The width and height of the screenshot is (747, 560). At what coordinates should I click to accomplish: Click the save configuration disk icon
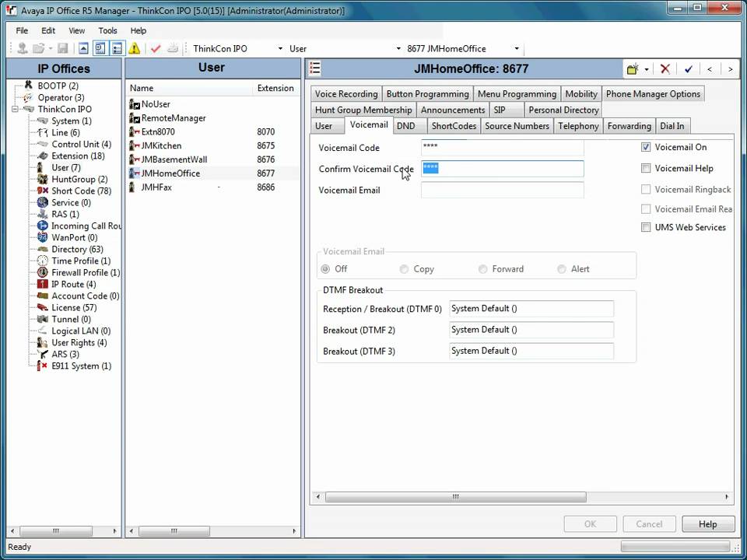coord(62,48)
